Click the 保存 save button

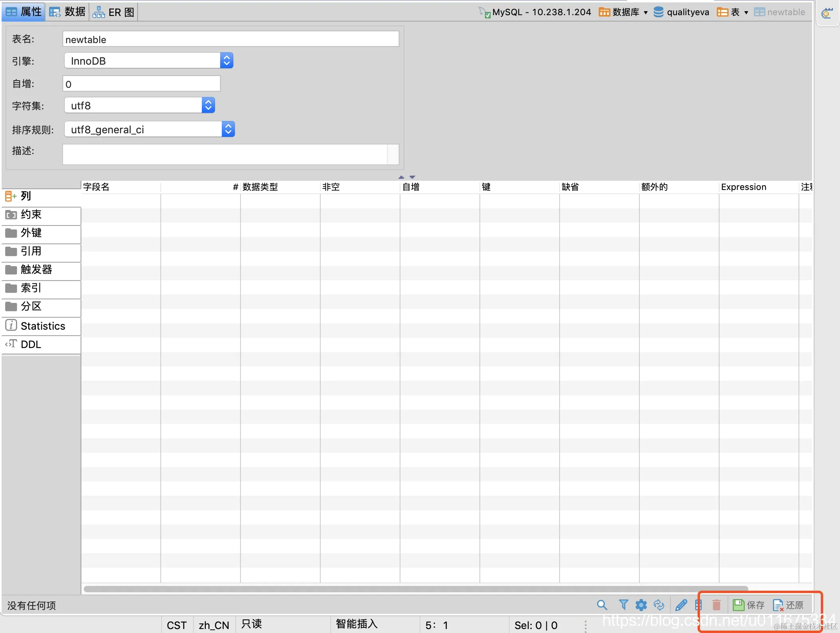[749, 605]
